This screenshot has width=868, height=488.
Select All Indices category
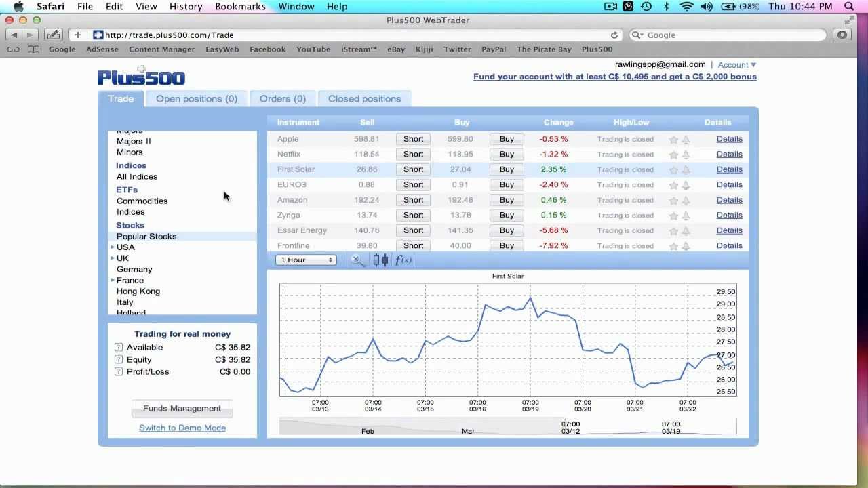pyautogui.click(x=137, y=177)
